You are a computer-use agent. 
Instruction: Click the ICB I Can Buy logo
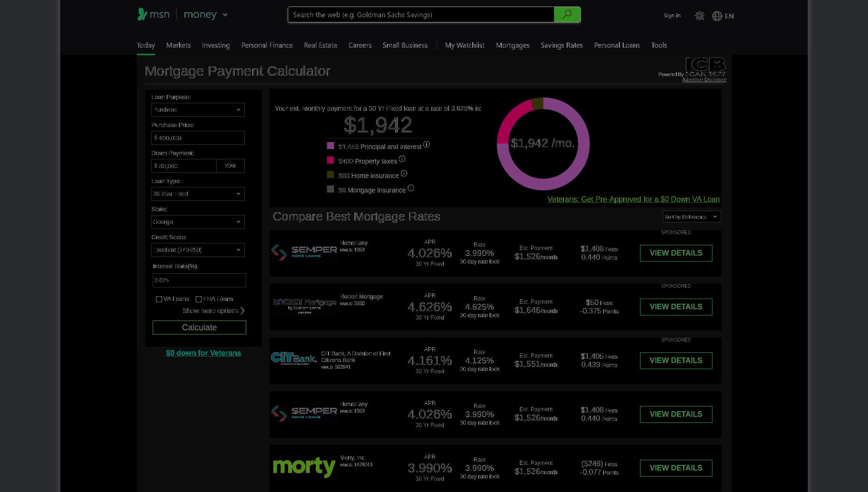click(705, 67)
